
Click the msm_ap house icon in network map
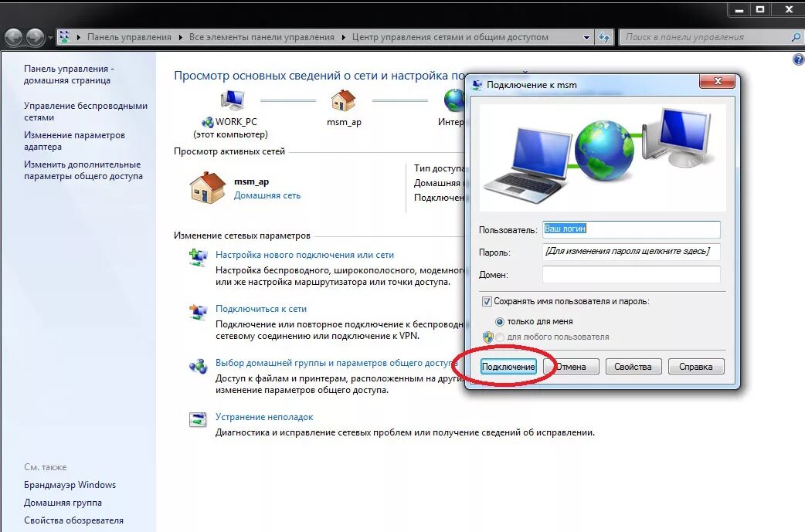point(343,100)
